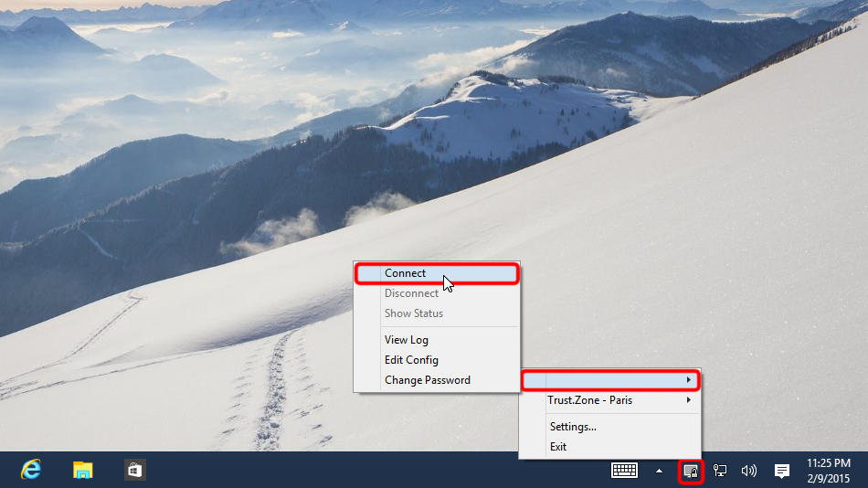The image size is (868, 488).
Task: Choose Change Password option
Action: tap(427, 380)
